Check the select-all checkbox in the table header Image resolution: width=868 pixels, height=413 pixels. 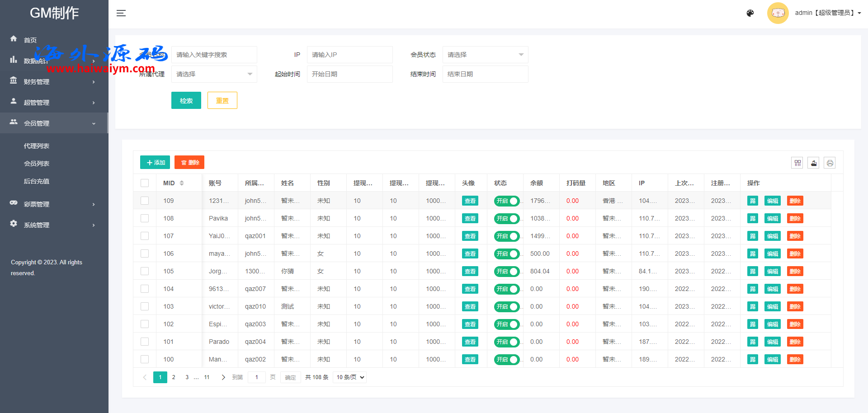tap(145, 183)
